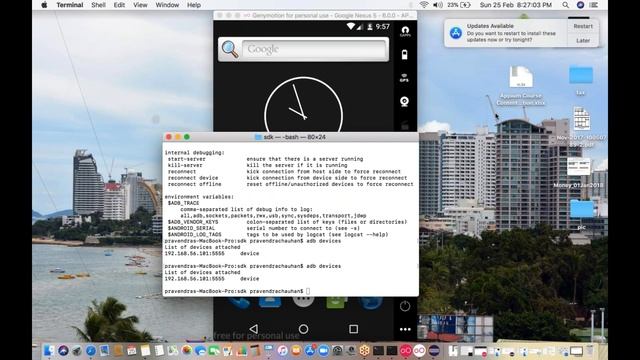Open Safari from the Dock
This screenshot has width=640, height=360.
[x=91, y=350]
